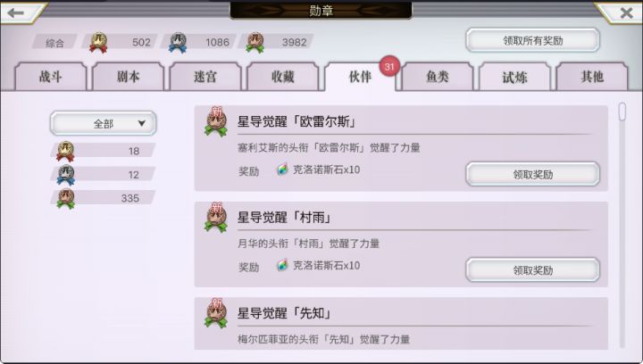Click the 克洛诺斯石 reward icon under 村雨

281,265
